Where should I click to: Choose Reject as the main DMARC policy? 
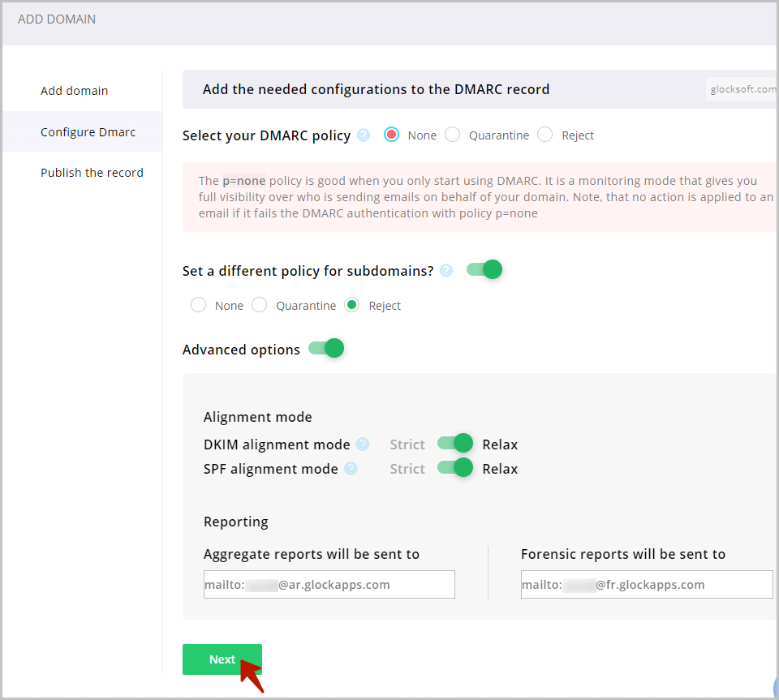(544, 135)
